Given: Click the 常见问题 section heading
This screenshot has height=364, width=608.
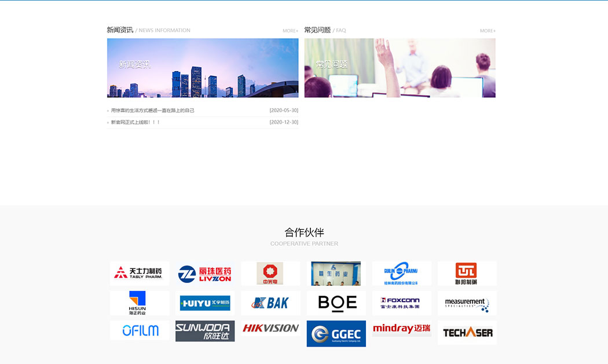Looking at the screenshot, I should click(317, 30).
